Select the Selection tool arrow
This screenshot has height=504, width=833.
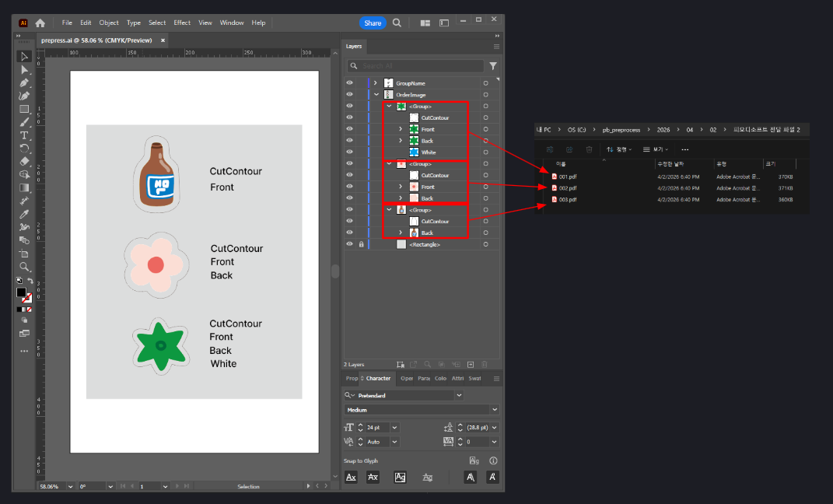coord(24,56)
